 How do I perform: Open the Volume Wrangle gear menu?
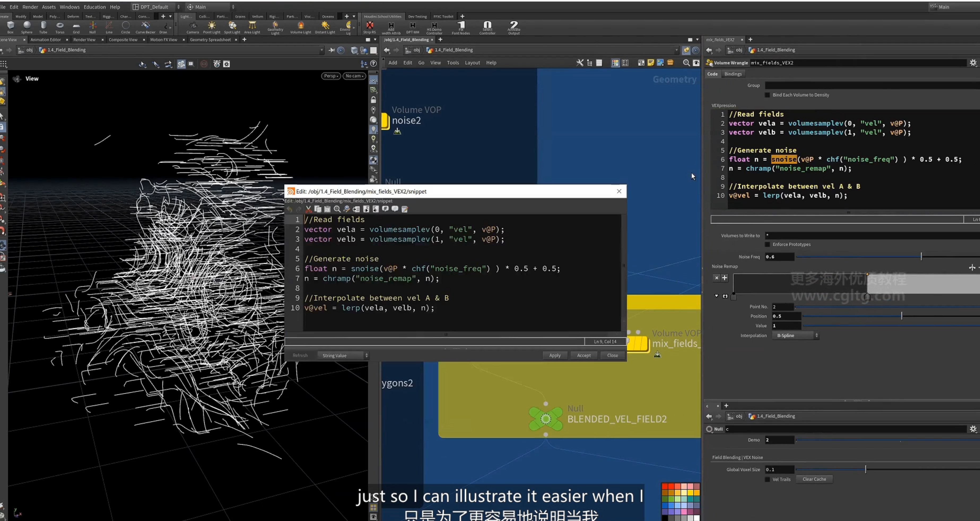coord(973,63)
